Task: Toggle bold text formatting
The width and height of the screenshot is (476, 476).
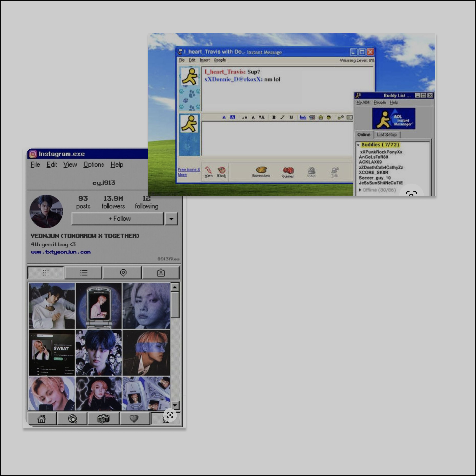Action: coord(274,117)
